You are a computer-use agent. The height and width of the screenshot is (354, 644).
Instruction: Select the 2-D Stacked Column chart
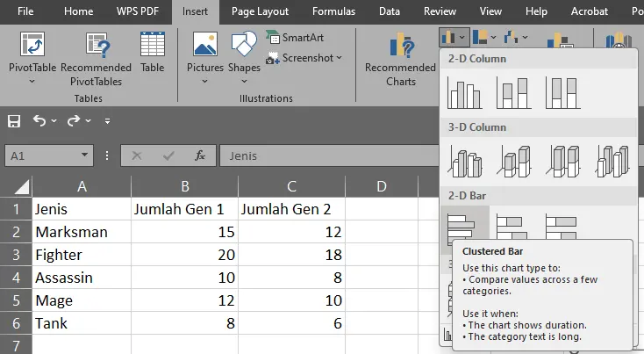[514, 94]
